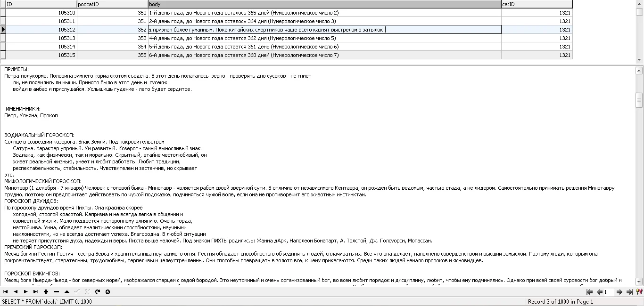Refresh data with circular arrow icon
The width and height of the screenshot is (644, 306).
click(x=98, y=292)
